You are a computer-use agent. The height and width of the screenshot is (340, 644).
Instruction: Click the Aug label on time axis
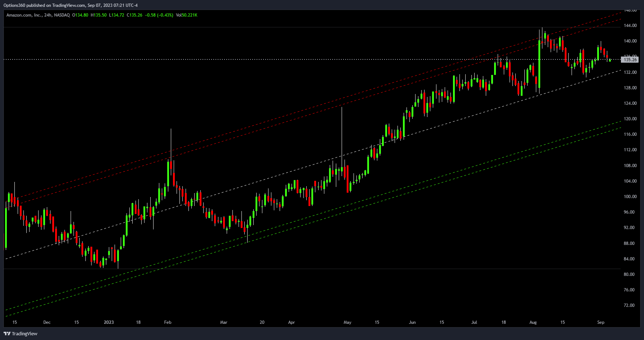point(533,322)
